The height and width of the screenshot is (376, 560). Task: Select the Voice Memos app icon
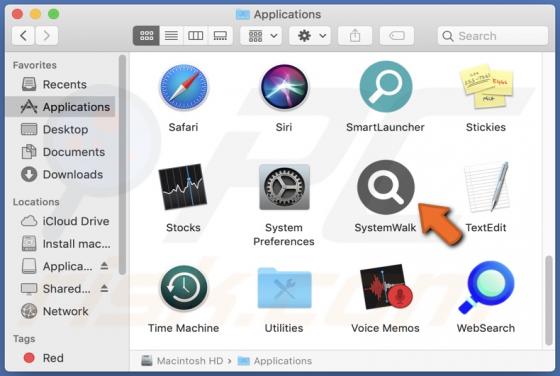pyautogui.click(x=386, y=287)
